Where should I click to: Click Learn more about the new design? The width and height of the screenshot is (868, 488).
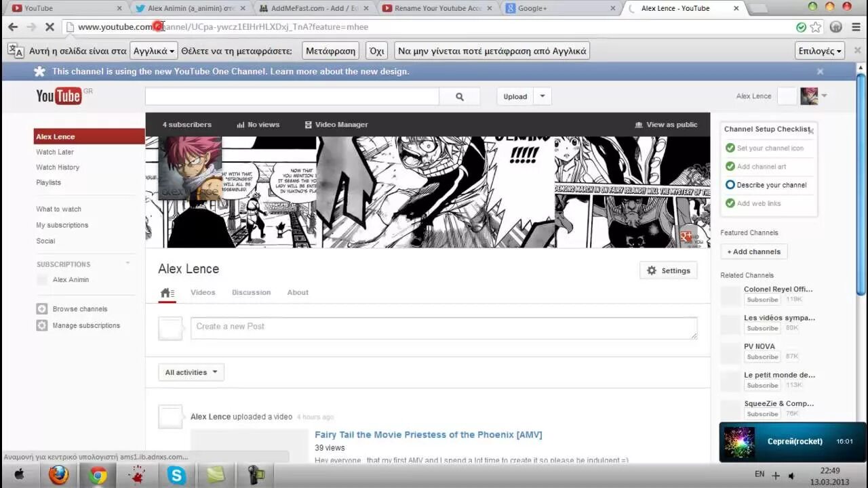340,71
